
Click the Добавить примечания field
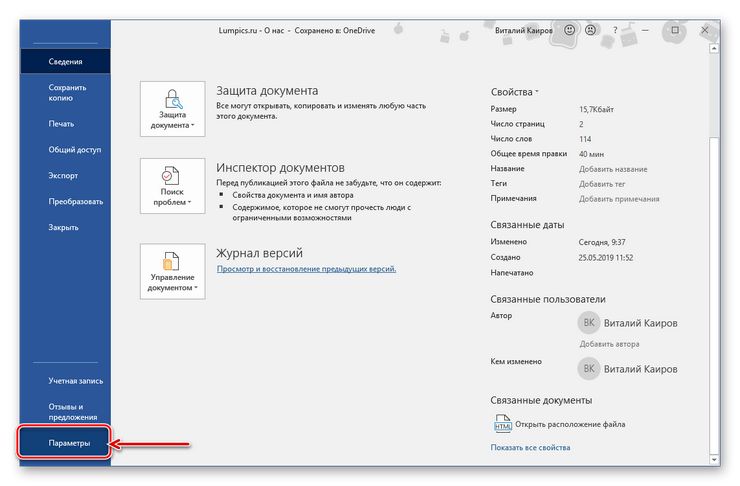click(619, 199)
